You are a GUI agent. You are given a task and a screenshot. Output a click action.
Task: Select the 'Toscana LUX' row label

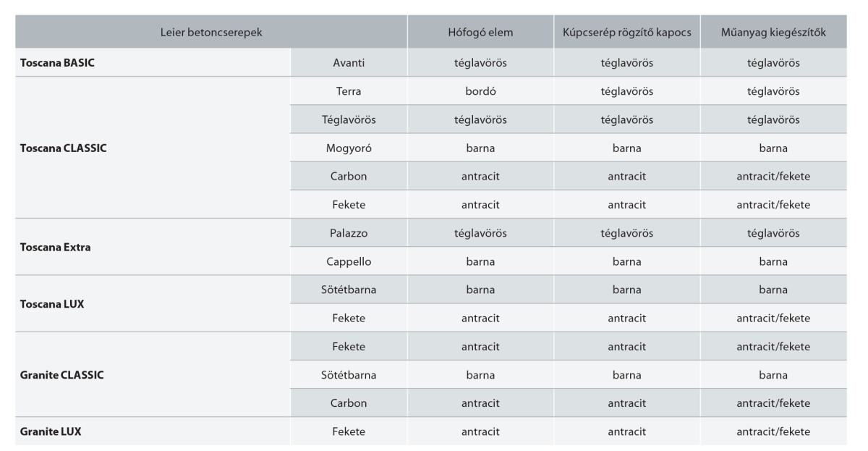tap(52, 304)
